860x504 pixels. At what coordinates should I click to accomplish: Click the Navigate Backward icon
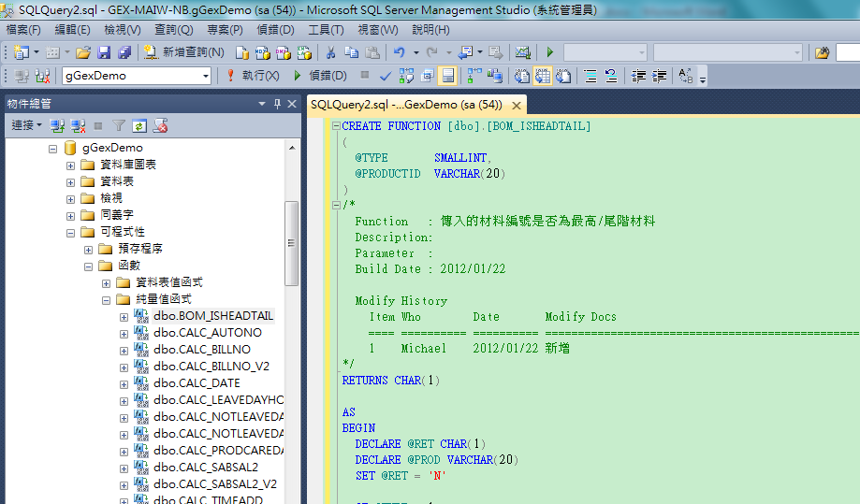click(x=466, y=52)
